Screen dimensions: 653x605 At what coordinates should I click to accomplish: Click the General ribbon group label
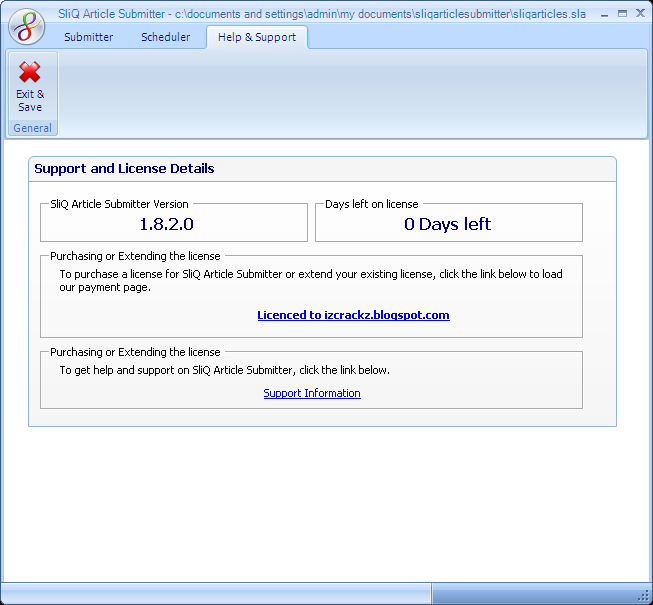pyautogui.click(x=32, y=128)
